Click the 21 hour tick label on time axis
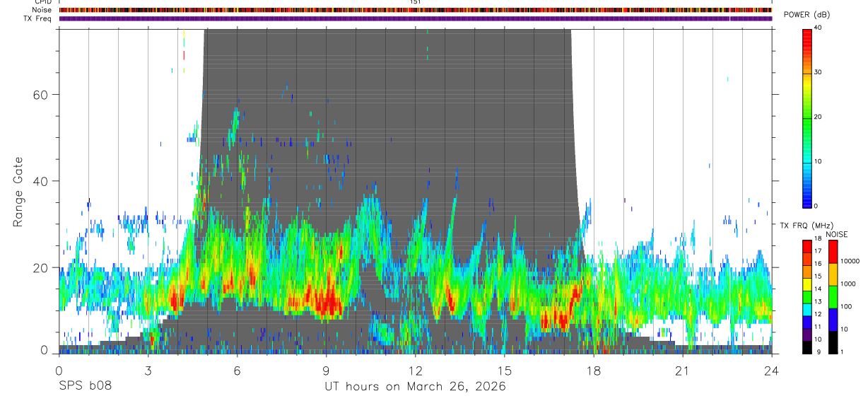Viewport: 868px width, 401px height. pyautogui.click(x=682, y=370)
